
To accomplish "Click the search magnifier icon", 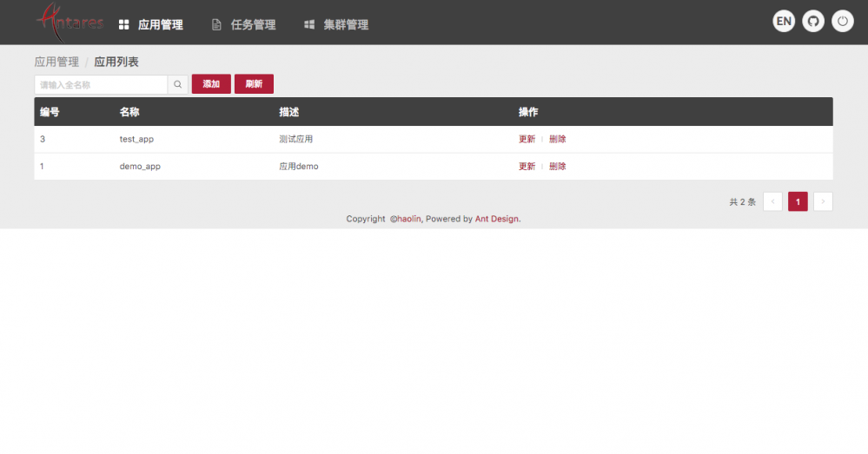I will [x=178, y=84].
